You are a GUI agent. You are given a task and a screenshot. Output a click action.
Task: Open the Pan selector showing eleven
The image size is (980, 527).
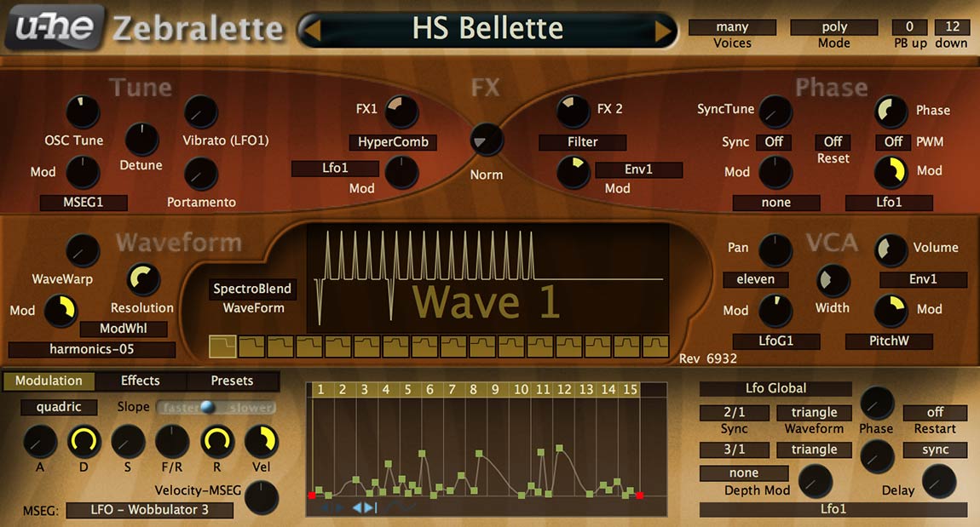[755, 279]
